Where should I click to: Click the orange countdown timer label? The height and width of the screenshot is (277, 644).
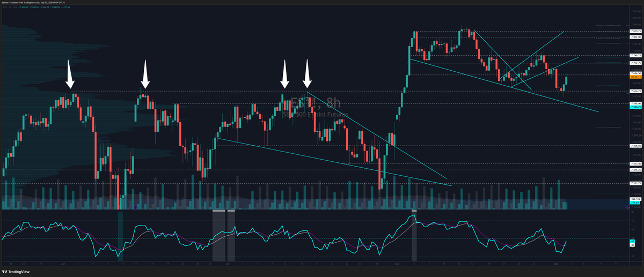[x=635, y=77]
